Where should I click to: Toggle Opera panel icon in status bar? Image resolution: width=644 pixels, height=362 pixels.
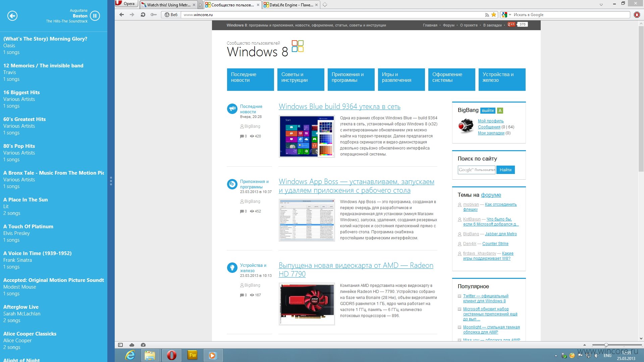click(120, 345)
